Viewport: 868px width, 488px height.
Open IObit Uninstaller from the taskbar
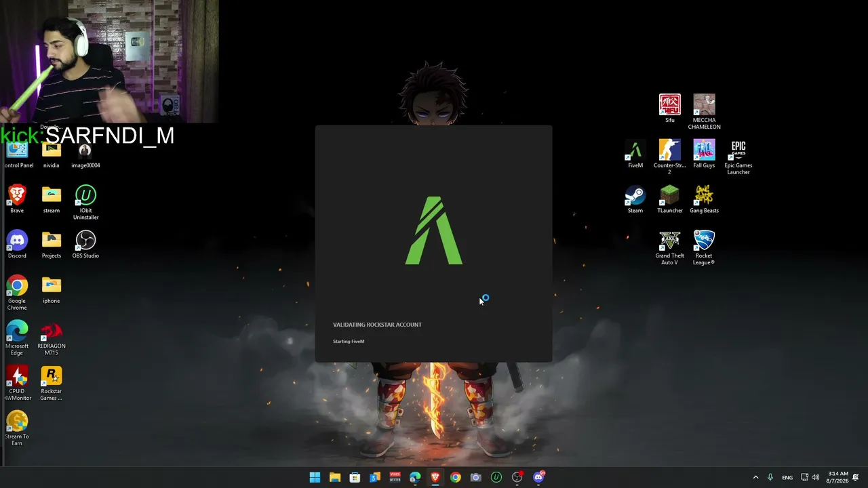pos(496,477)
